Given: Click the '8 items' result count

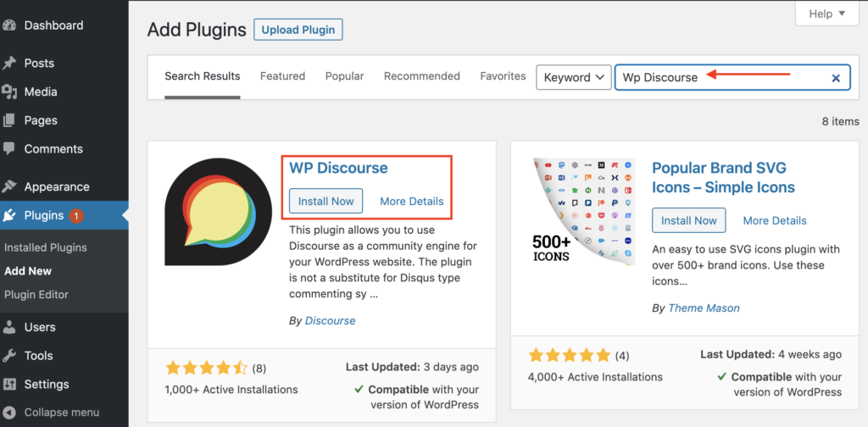Looking at the screenshot, I should (840, 122).
